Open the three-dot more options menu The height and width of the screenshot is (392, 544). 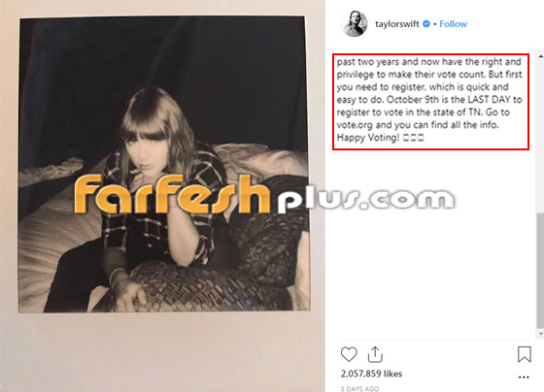pyautogui.click(x=524, y=376)
